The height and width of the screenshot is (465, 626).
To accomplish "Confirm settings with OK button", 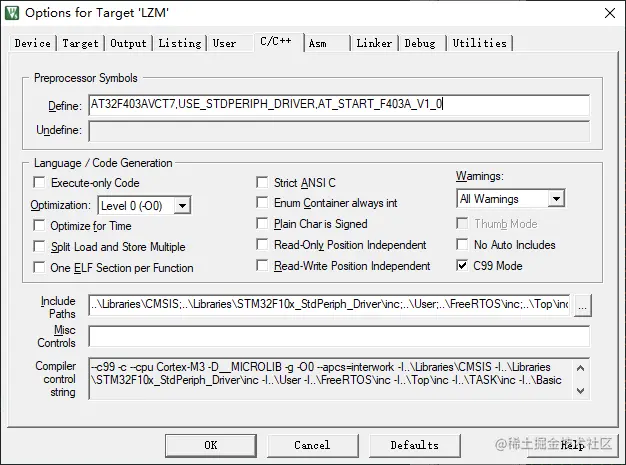I will pos(211,445).
